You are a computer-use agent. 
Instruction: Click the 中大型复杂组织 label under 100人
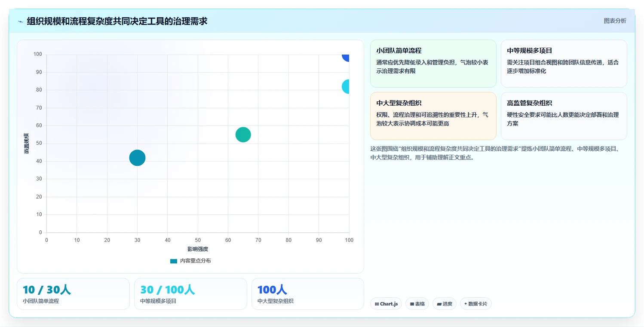pos(276,301)
